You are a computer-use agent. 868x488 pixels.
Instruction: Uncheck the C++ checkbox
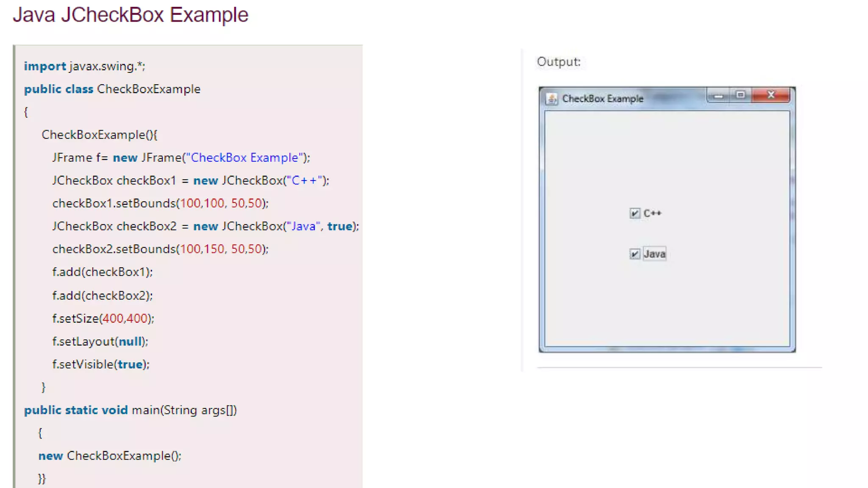tap(634, 213)
